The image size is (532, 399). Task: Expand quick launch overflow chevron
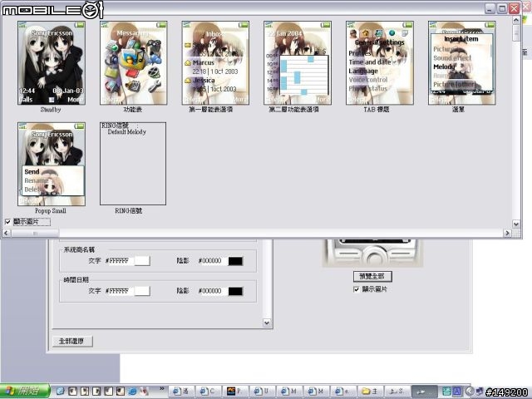pyautogui.click(x=162, y=389)
